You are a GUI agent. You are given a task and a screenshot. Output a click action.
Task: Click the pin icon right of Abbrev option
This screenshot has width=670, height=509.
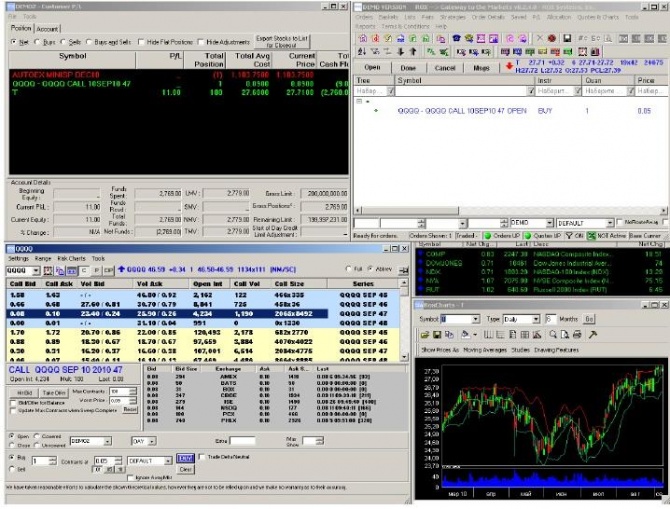click(403, 270)
